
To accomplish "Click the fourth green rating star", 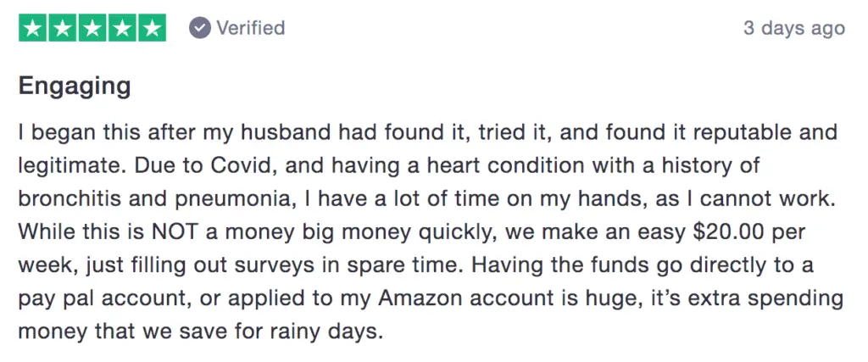I will (x=122, y=28).
